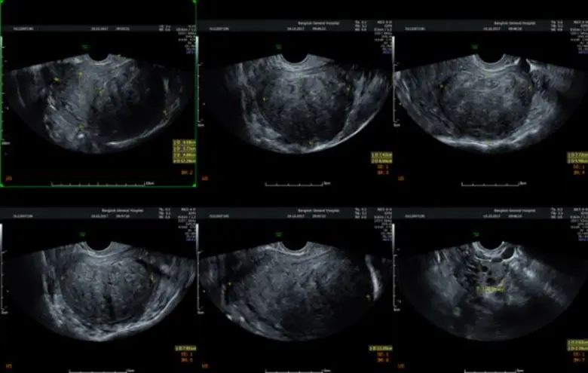Click the green probe marker in top-left image
This screenshot has width=588, height=373.
84,46
